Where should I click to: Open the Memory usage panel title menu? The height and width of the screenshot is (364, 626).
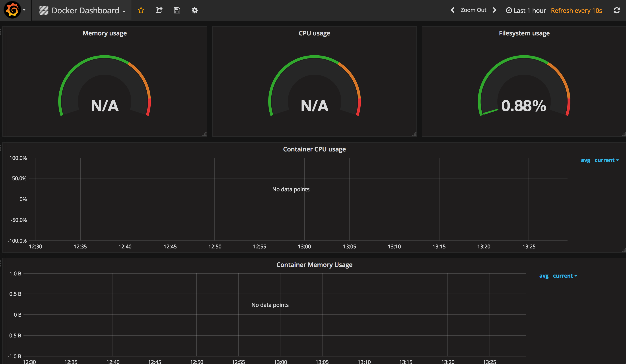(105, 33)
